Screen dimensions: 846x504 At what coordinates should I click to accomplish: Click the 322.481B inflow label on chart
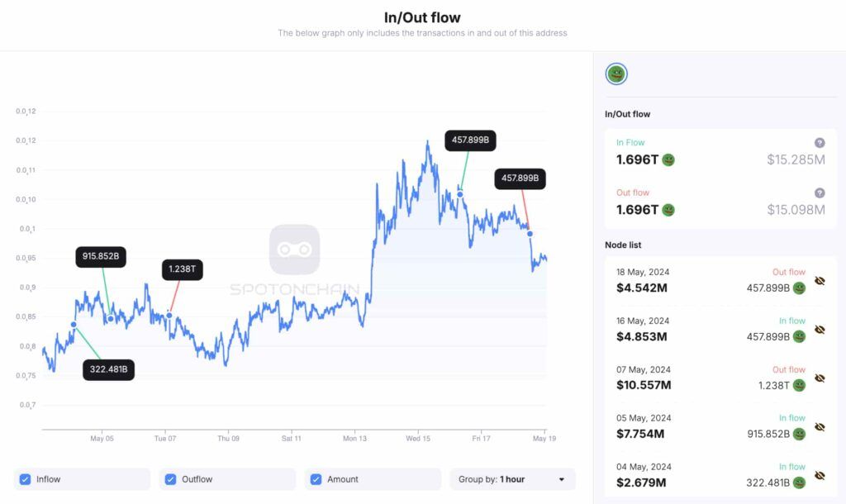tap(108, 369)
